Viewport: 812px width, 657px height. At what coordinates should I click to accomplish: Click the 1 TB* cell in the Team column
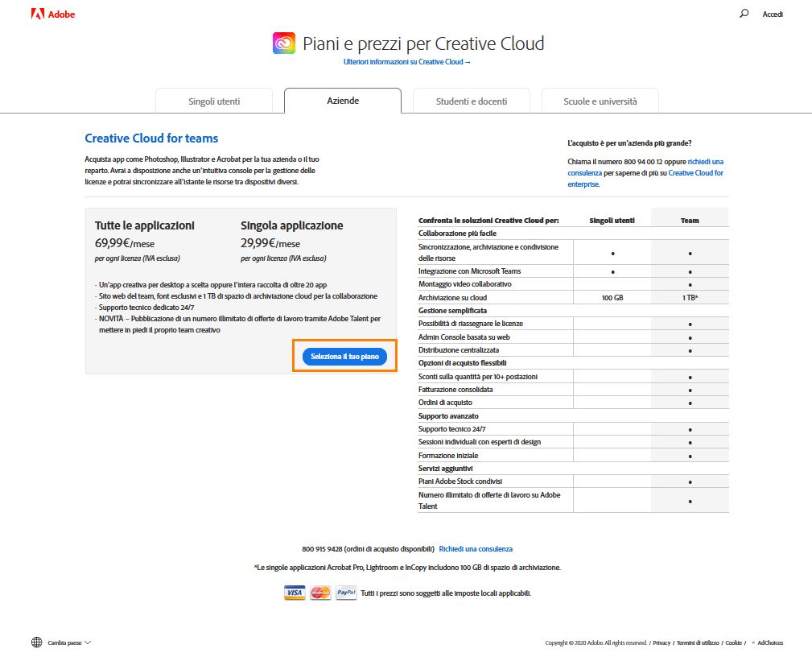coord(690,298)
